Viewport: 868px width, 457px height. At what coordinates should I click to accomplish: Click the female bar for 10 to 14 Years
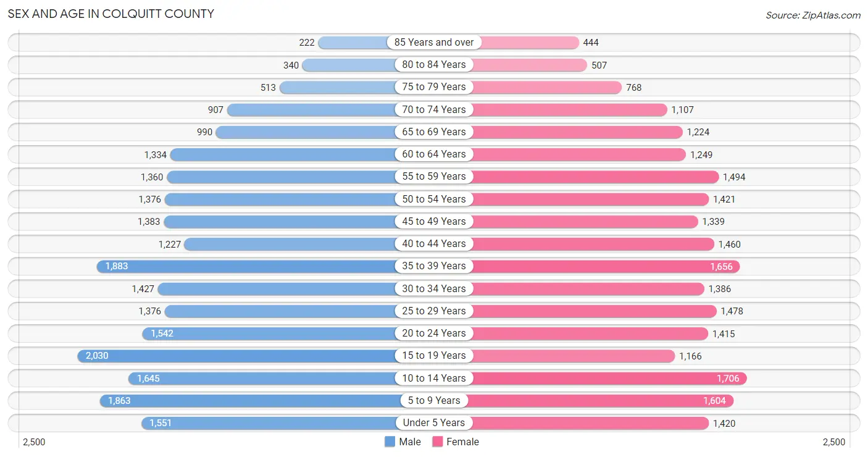tap(609, 378)
